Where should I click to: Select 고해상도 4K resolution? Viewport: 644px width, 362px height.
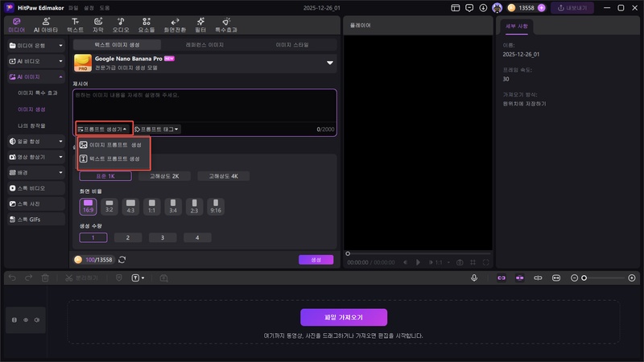pyautogui.click(x=224, y=176)
